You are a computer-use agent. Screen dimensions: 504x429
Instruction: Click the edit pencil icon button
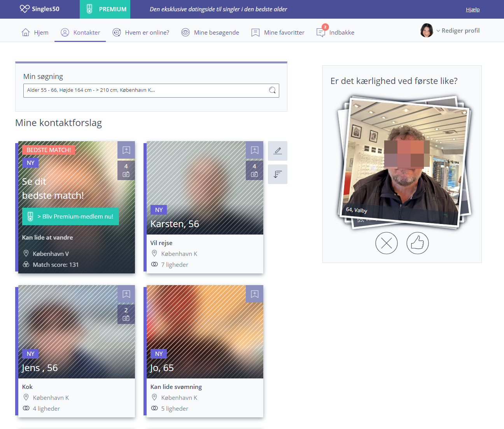pos(278,151)
